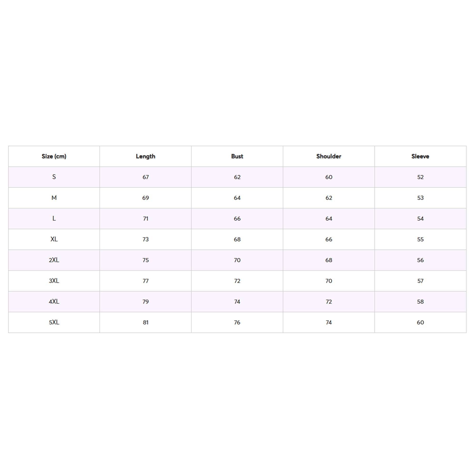
Task: Select the Sleeve value 52 for size S
Action: [x=420, y=177]
